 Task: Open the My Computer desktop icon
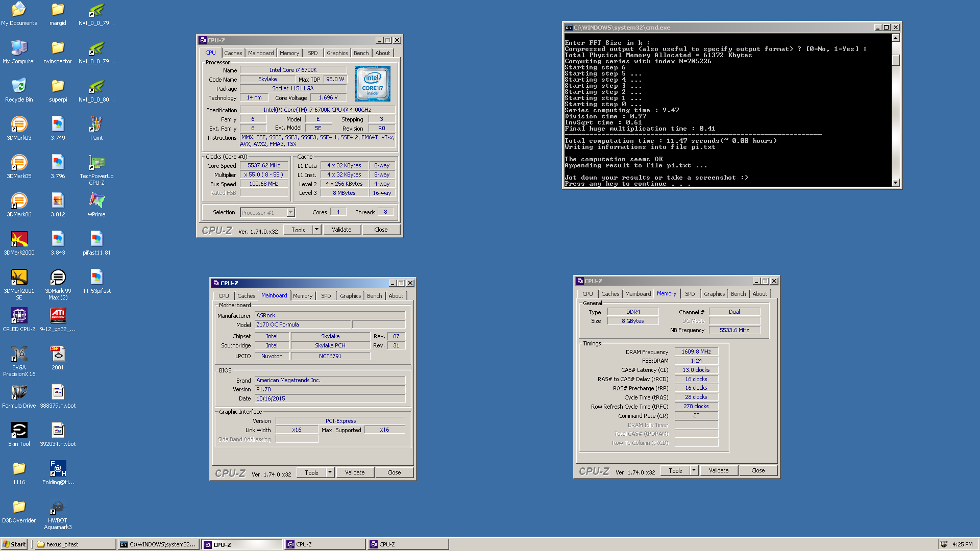click(x=19, y=52)
